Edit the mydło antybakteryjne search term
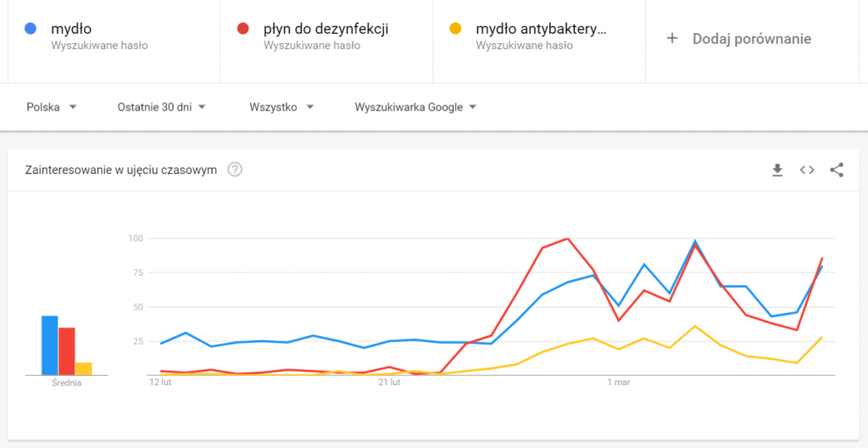The width and height of the screenshot is (868, 448). [x=541, y=29]
